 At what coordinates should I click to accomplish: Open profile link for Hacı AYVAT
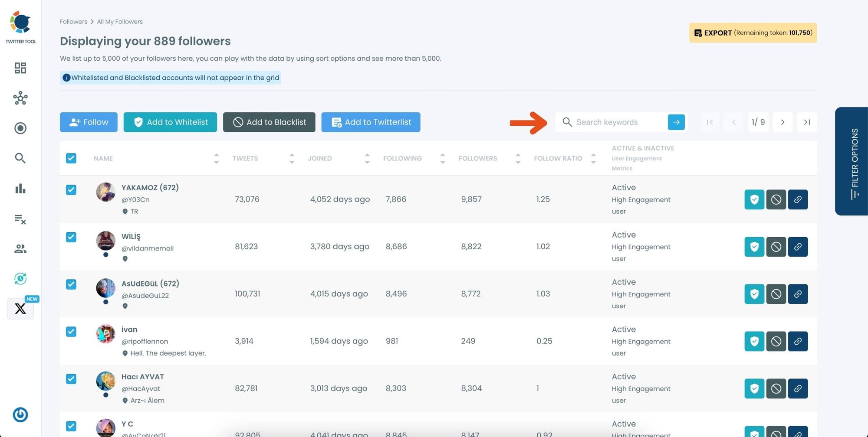[x=798, y=388]
